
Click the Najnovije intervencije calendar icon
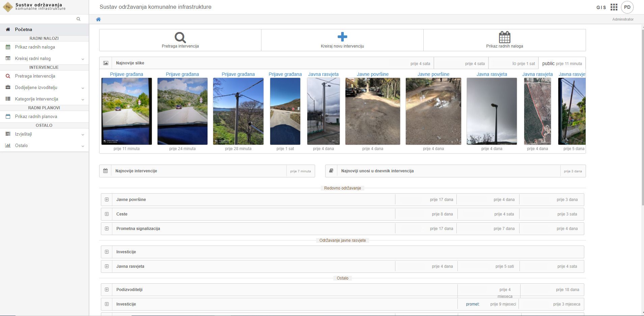106,171
